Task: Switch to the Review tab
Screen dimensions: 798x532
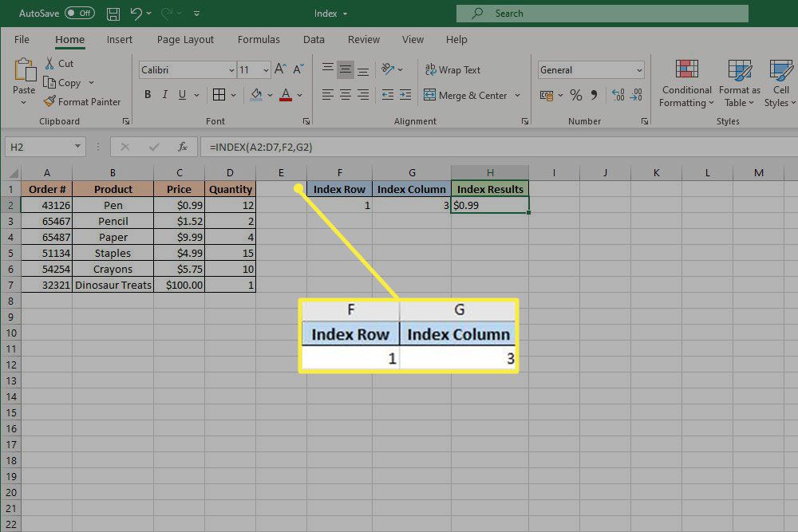Action: 363,40
